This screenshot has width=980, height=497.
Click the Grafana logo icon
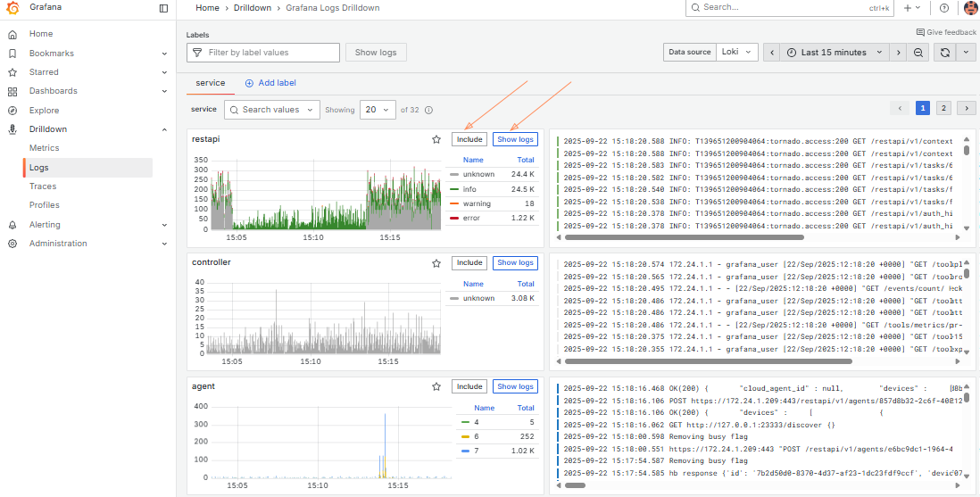12,8
